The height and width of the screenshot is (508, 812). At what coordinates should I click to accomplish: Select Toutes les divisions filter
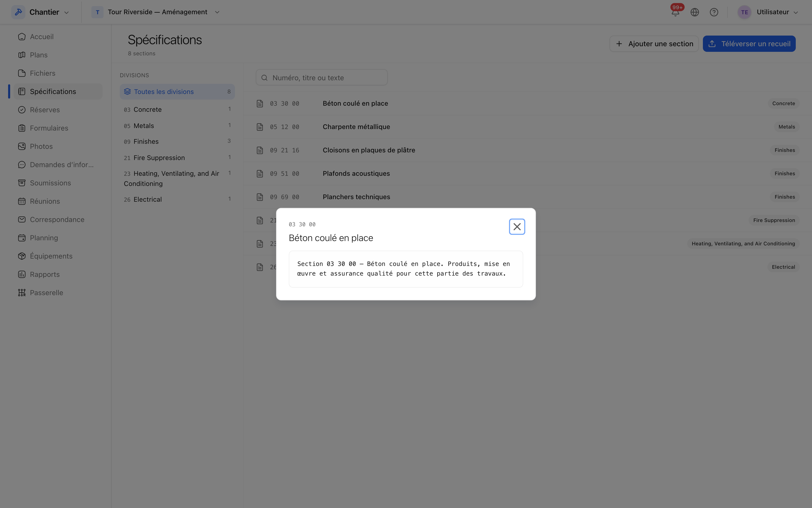pos(177,92)
